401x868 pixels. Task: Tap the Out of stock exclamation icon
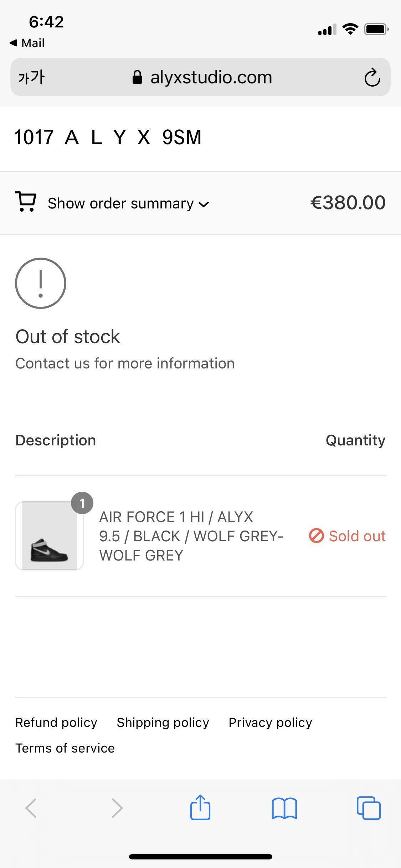coord(41,283)
